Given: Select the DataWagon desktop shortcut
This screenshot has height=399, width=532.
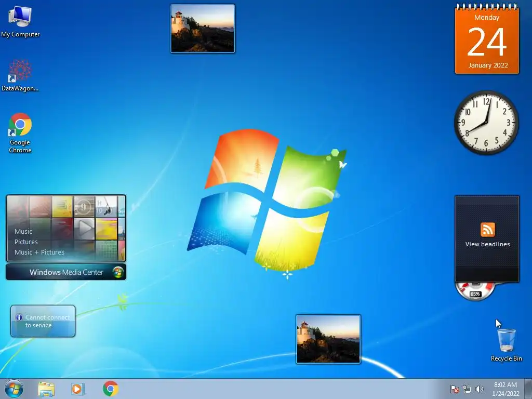Looking at the screenshot, I should click(20, 75).
